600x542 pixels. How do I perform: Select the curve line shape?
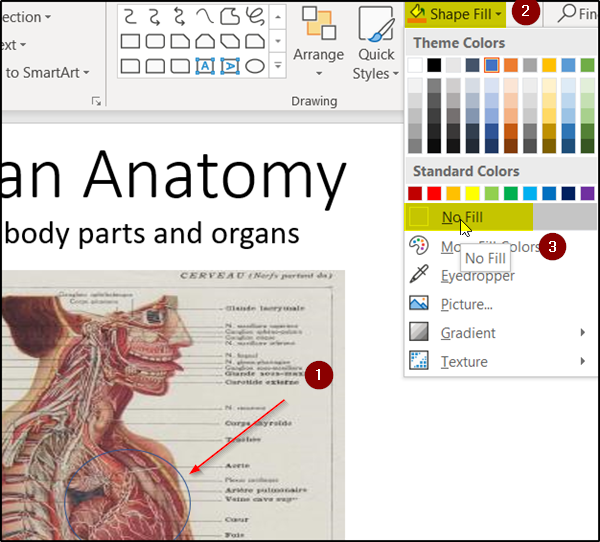pos(205,17)
